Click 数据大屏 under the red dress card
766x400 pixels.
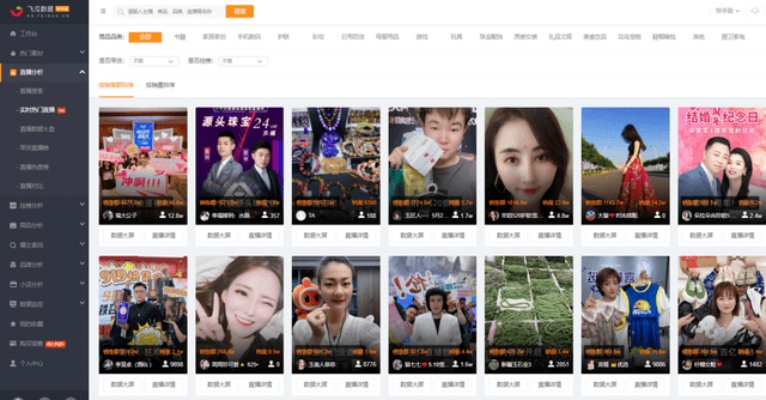[x=605, y=235]
